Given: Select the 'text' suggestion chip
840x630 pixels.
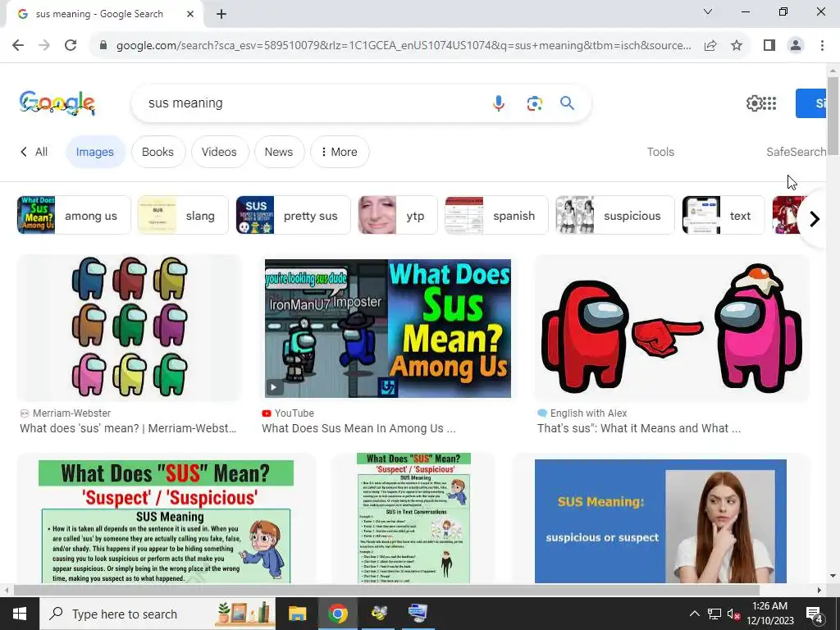Looking at the screenshot, I should 724,216.
